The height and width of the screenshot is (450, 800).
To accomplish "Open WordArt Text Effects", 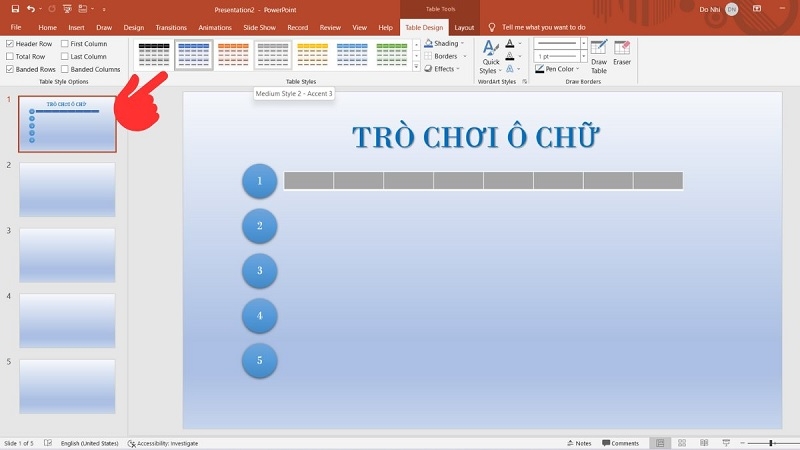I will pos(510,68).
